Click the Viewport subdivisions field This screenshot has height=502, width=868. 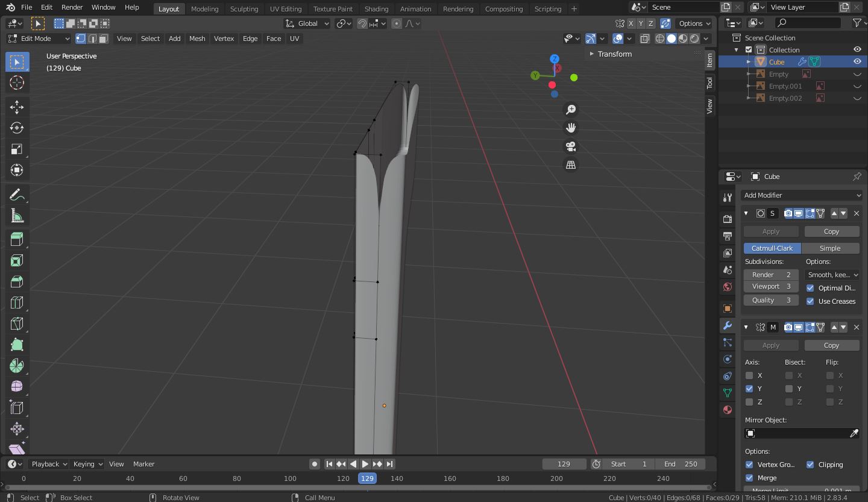coord(771,286)
